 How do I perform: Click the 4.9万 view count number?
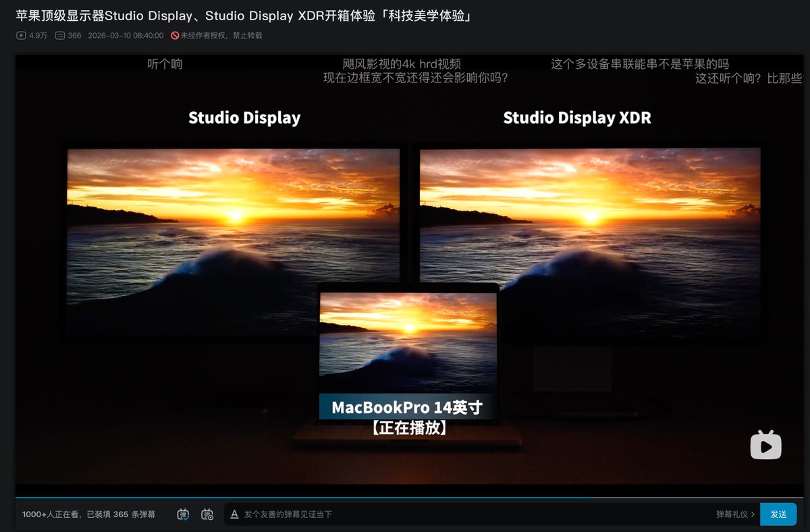[38, 35]
